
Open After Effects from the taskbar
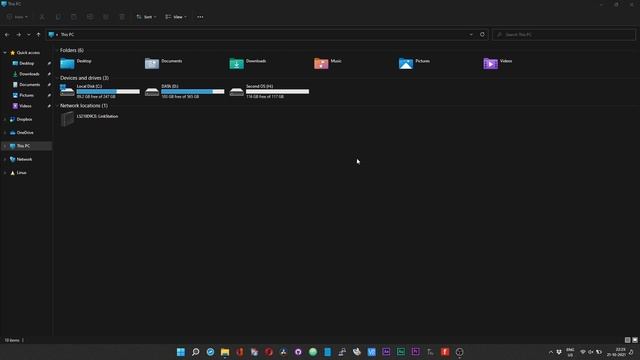click(386, 352)
